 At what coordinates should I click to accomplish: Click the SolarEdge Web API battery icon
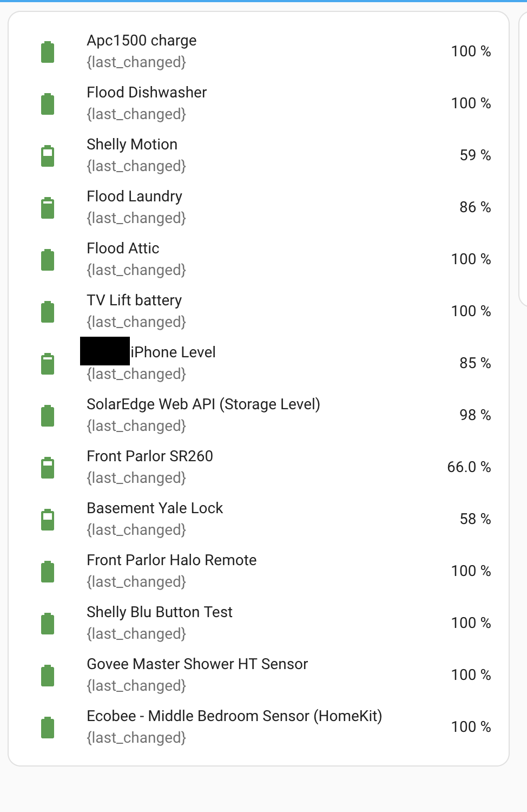click(x=49, y=415)
